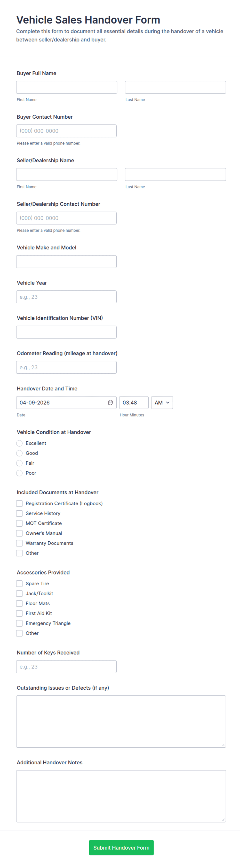This screenshot has height=868, width=240.
Task: Enable the Warranty Documents checkbox
Action: point(20,543)
